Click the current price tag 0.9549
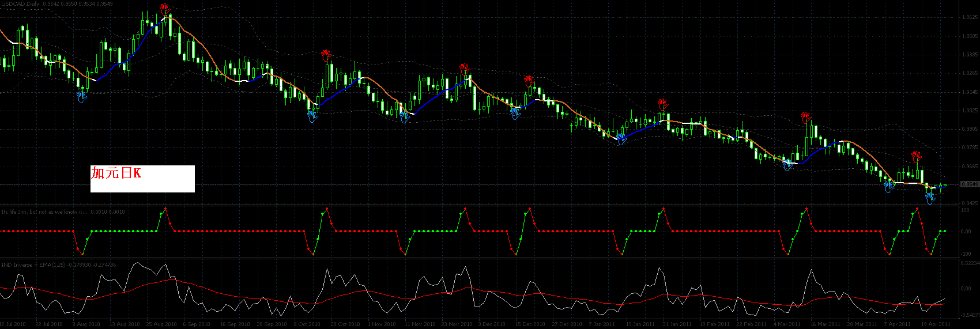 pos(970,184)
